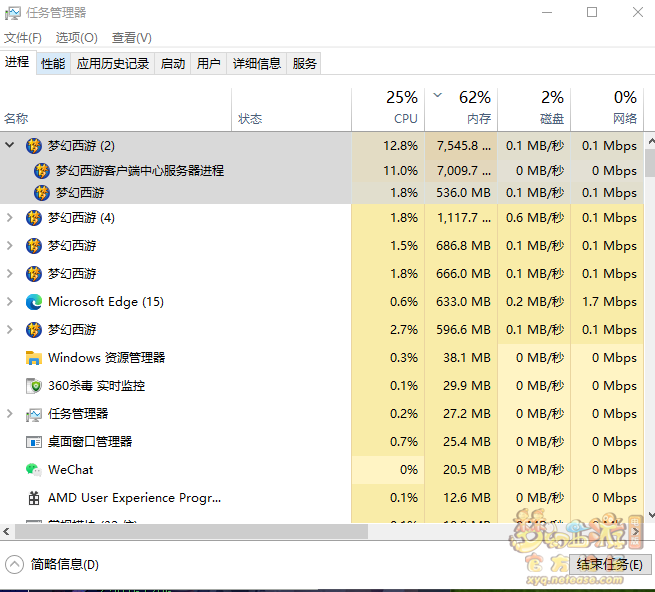Click the 任务管理器 process icon
The image size is (655, 592).
click(34, 414)
